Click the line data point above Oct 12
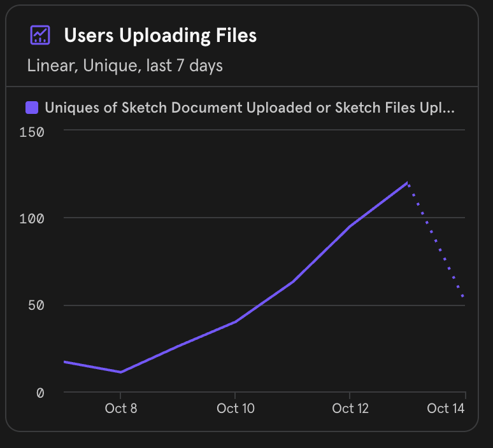The height and width of the screenshot is (448, 493). coord(351,226)
